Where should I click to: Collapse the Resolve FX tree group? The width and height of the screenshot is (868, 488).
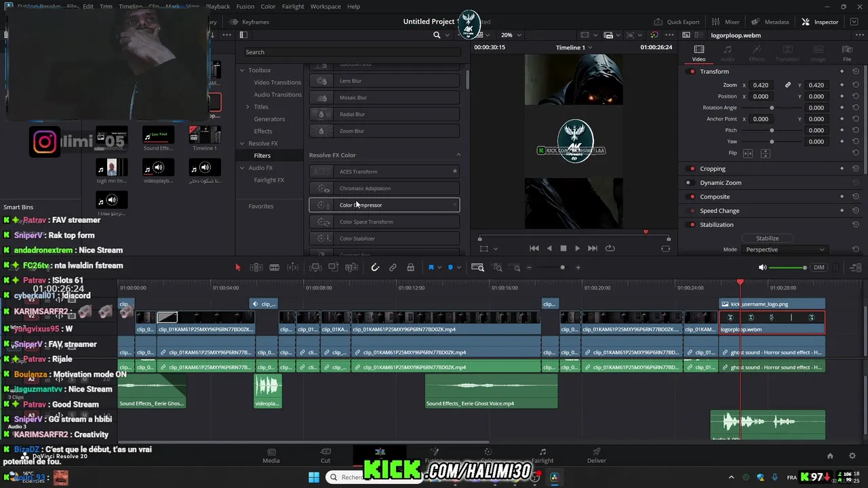(x=242, y=144)
